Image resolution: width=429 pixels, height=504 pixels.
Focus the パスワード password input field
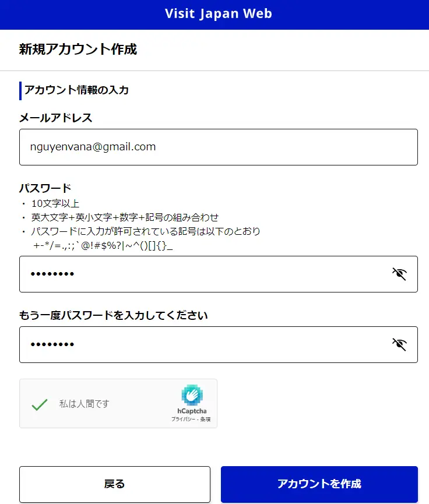click(204, 274)
